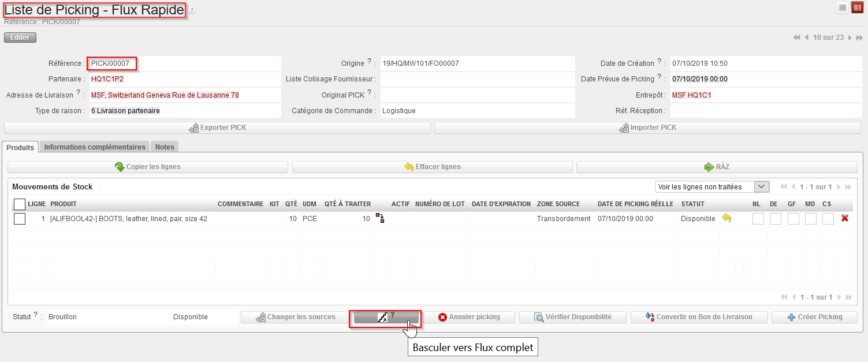
Task: Jump to last record using double arrow
Action: click(x=859, y=38)
